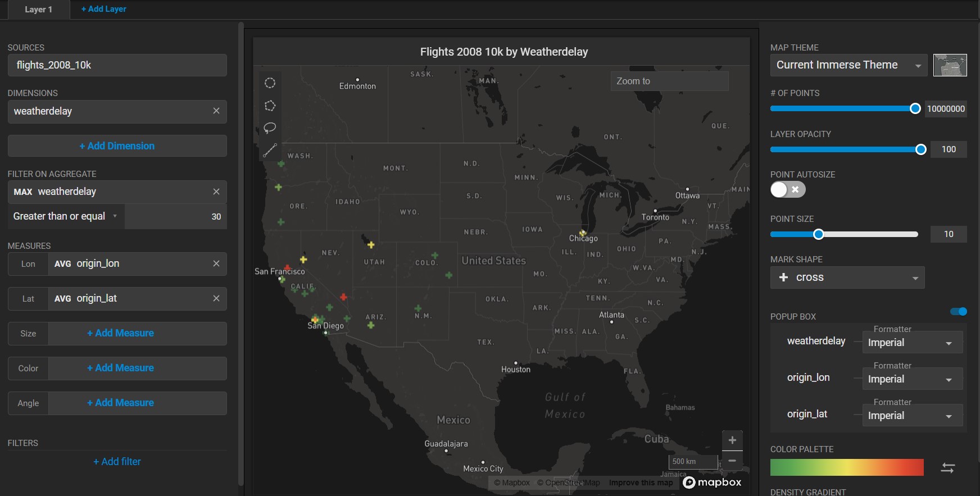Zoom out using the map minus button
Viewport: 980px width, 496px height.
tap(732, 461)
